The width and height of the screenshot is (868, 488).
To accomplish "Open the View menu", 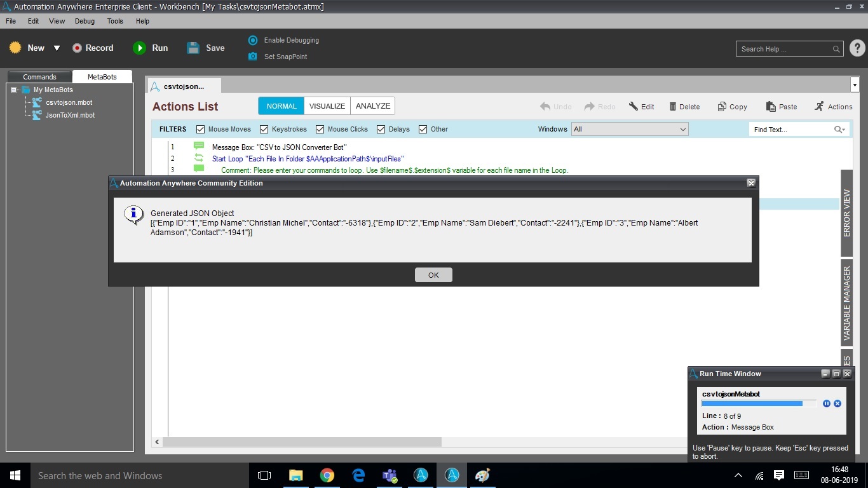I will 57,21.
